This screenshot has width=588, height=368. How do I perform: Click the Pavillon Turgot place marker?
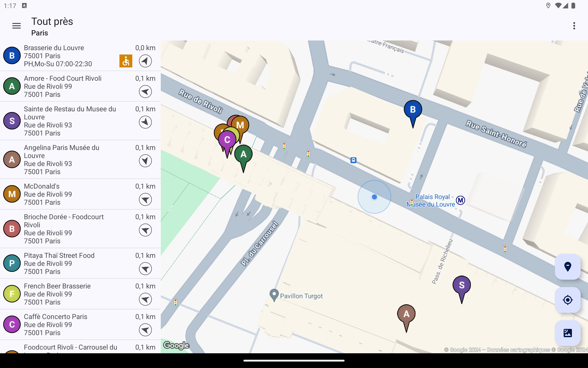[x=274, y=295]
